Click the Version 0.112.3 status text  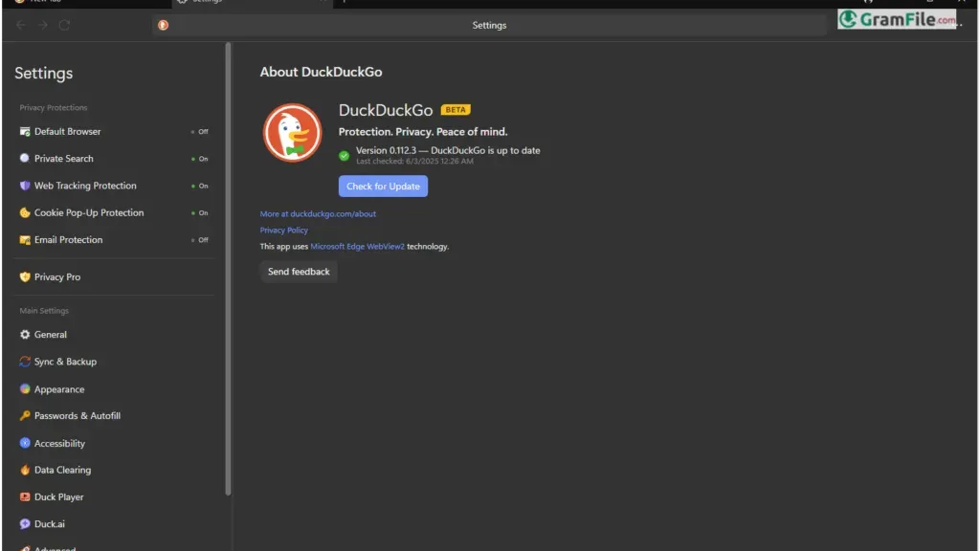pos(448,150)
